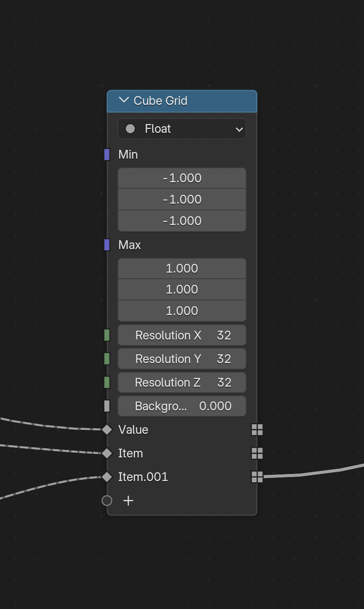Viewport: 364px width, 609px height.
Task: Click the plus sign to add item
Action: [x=128, y=501]
